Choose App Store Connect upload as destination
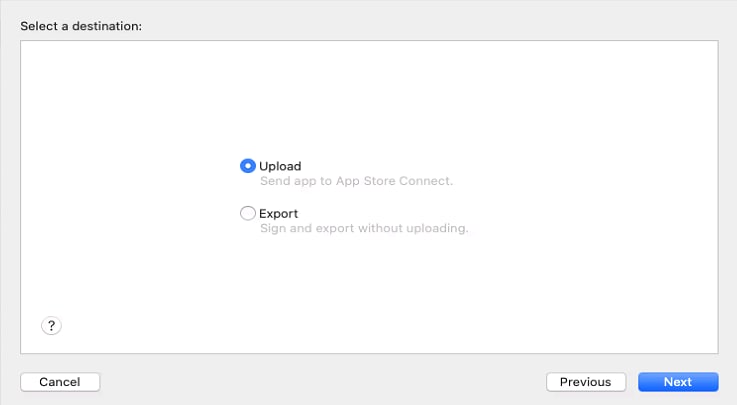The image size is (737, 405). [248, 166]
